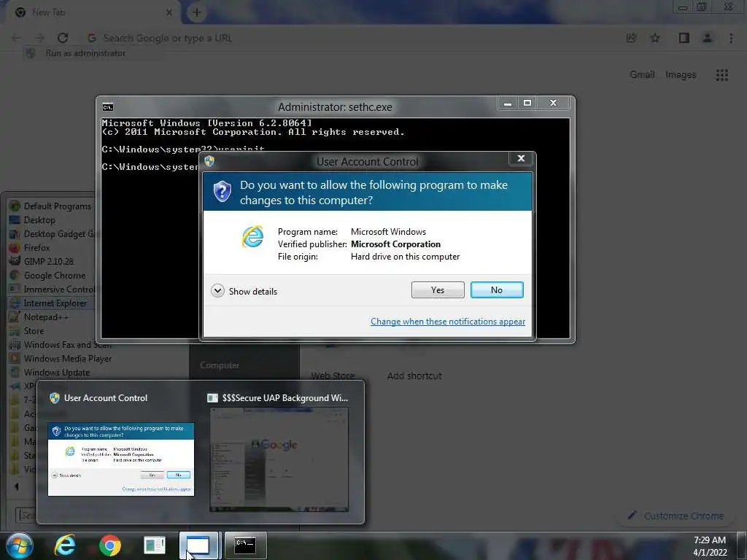The width and height of the screenshot is (747, 560).
Task: Select Internet Explorer in Start menu list
Action: pos(52,303)
